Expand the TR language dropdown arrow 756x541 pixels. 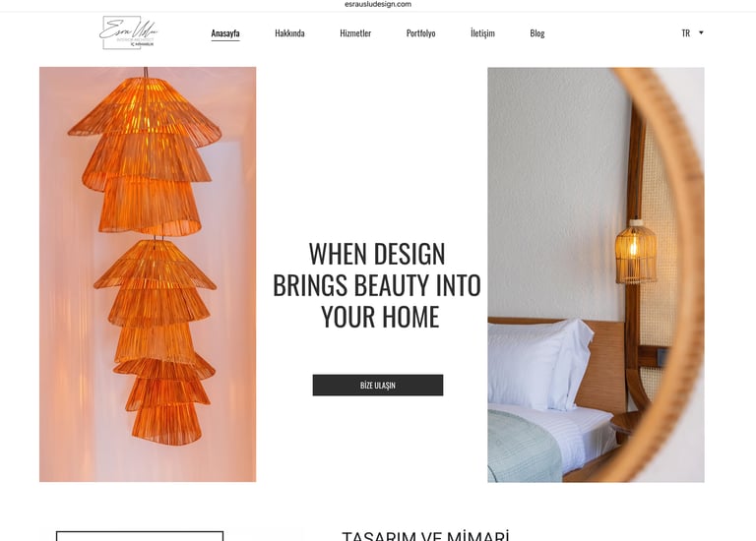click(701, 32)
